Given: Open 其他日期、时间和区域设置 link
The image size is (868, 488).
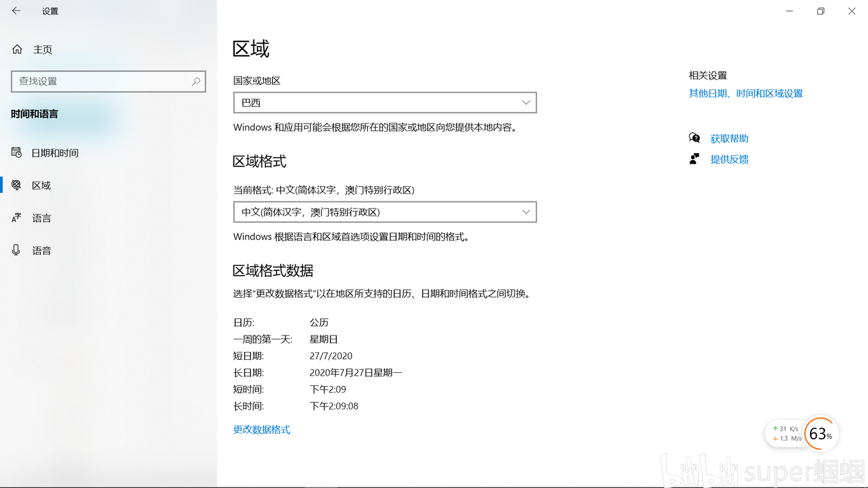Looking at the screenshot, I should click(746, 93).
